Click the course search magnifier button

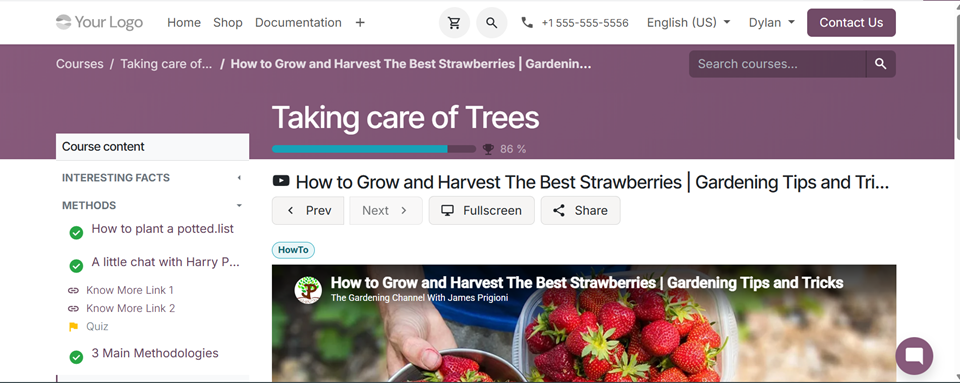point(880,64)
